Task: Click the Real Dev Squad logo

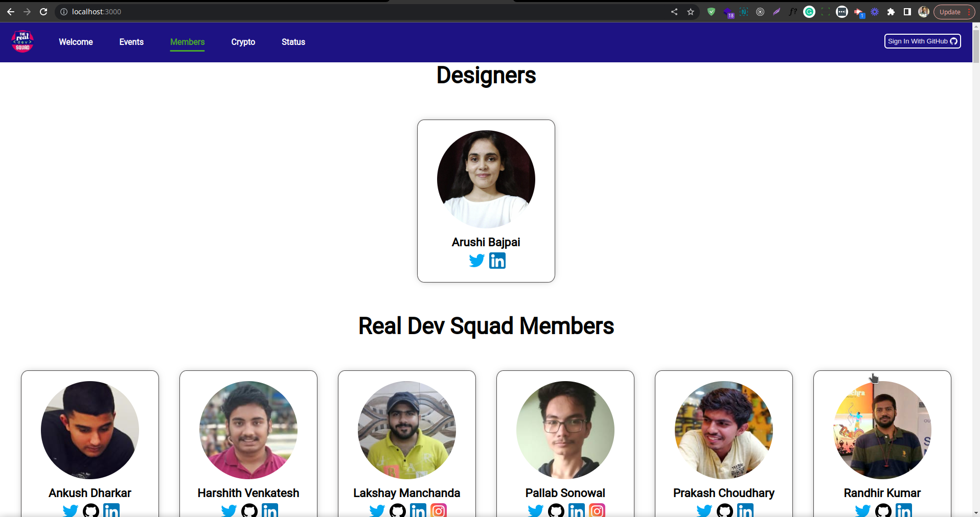Action: point(22,41)
